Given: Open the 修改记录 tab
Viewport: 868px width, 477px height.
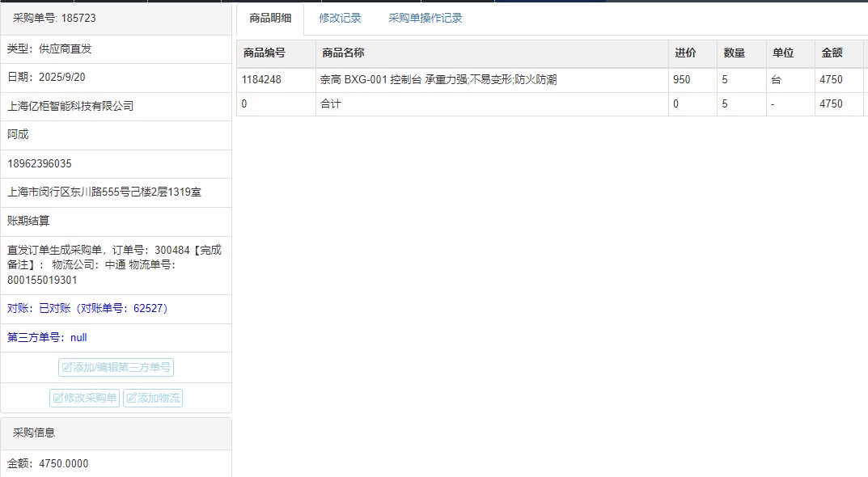Looking at the screenshot, I should [340, 18].
